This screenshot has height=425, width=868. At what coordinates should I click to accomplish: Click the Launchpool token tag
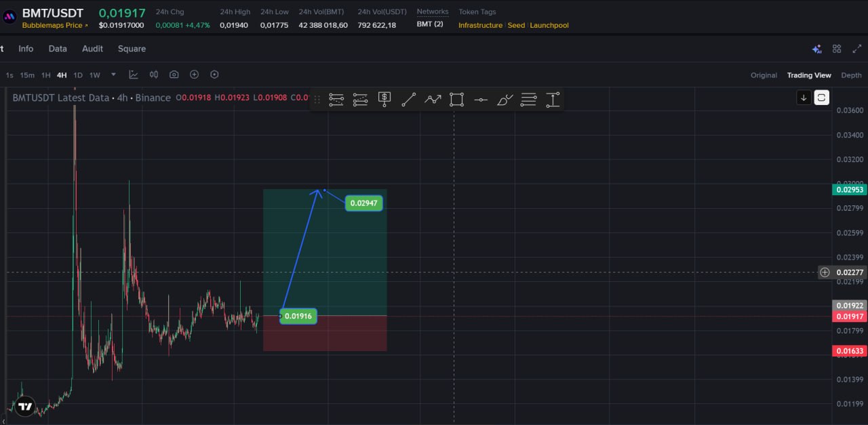point(549,25)
